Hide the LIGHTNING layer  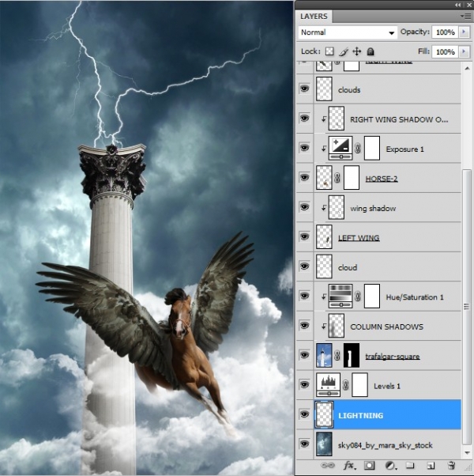coord(304,414)
